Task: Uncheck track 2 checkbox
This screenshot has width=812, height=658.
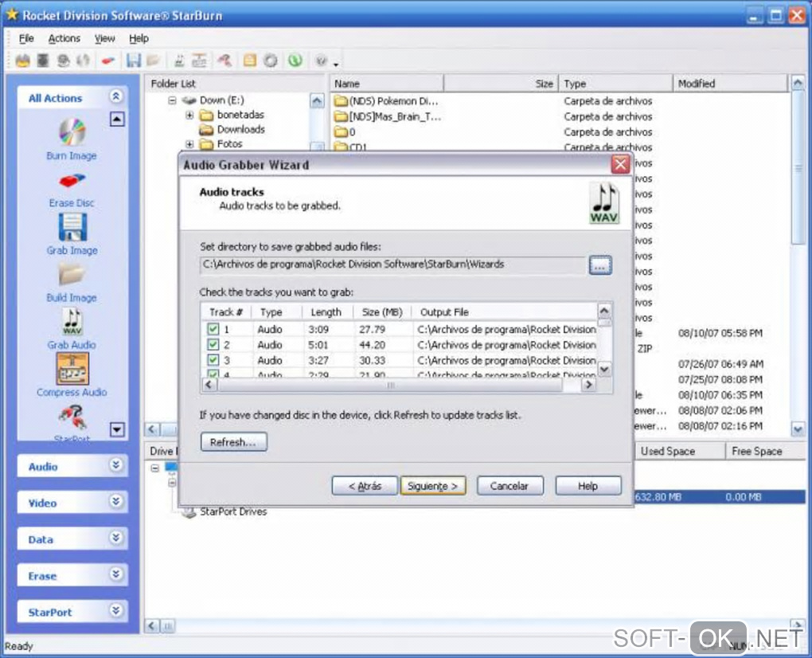Action: point(213,345)
